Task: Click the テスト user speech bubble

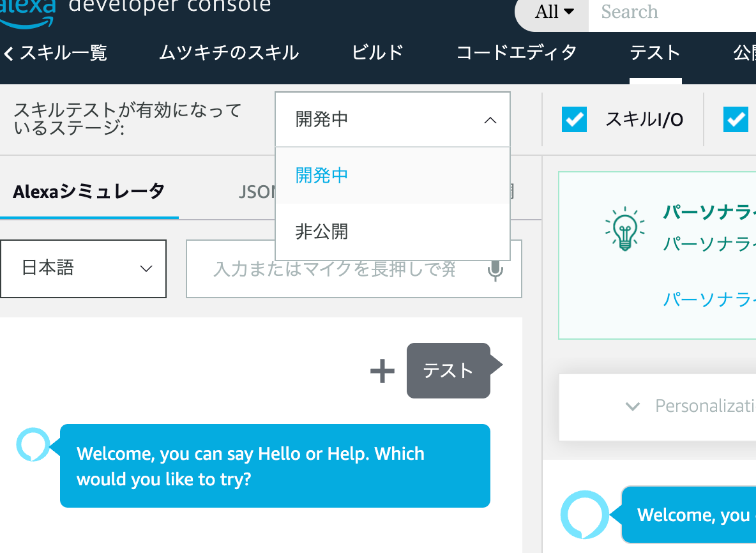Action: pos(448,370)
